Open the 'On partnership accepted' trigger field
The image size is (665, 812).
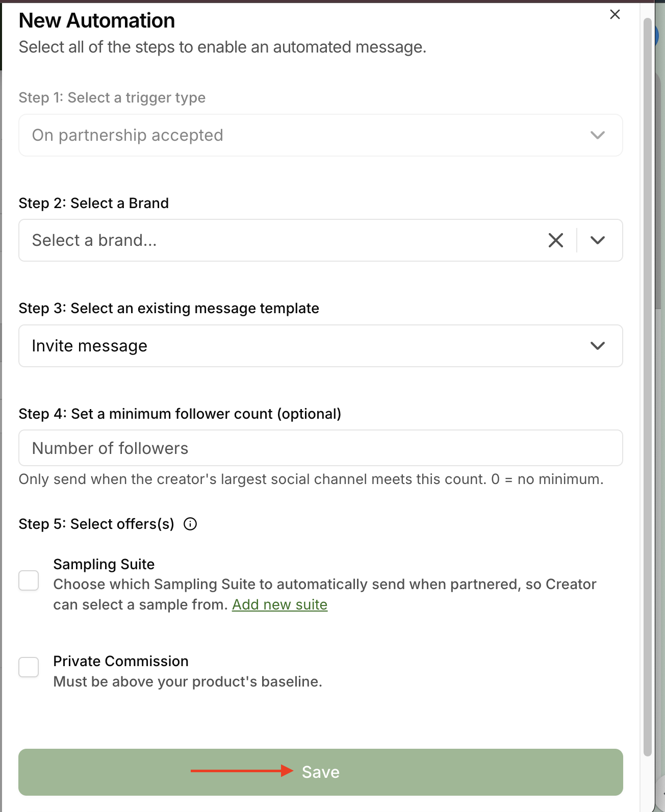321,135
